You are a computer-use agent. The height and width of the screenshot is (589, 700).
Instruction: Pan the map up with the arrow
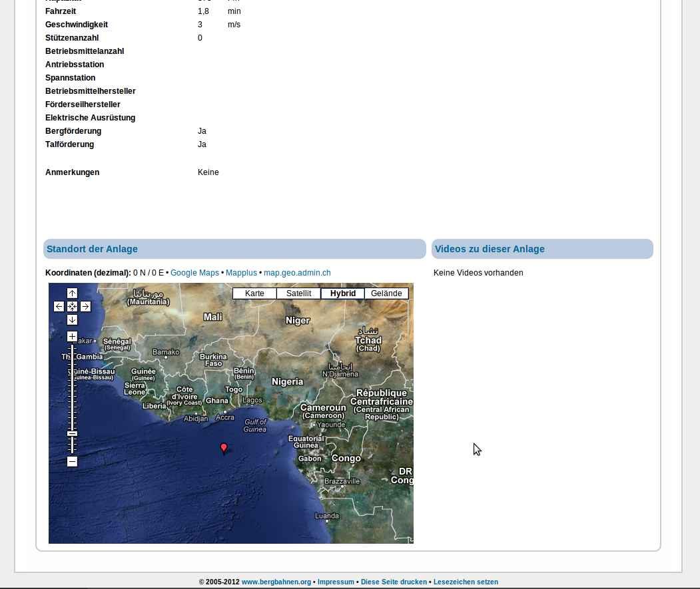coord(72,294)
